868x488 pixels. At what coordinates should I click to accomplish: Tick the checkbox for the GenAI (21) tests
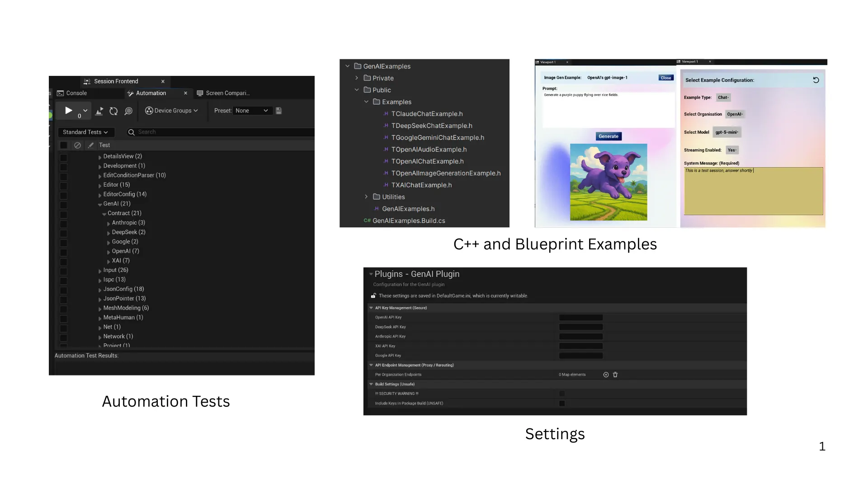64,205
